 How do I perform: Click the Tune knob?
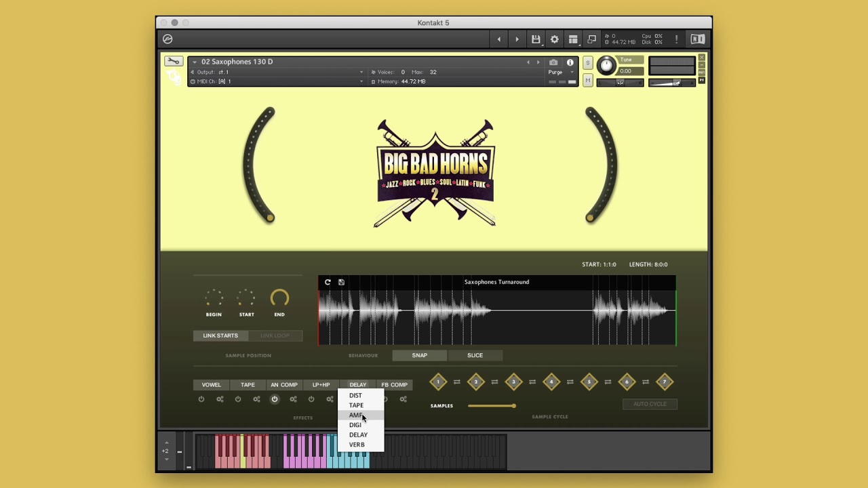(x=606, y=66)
